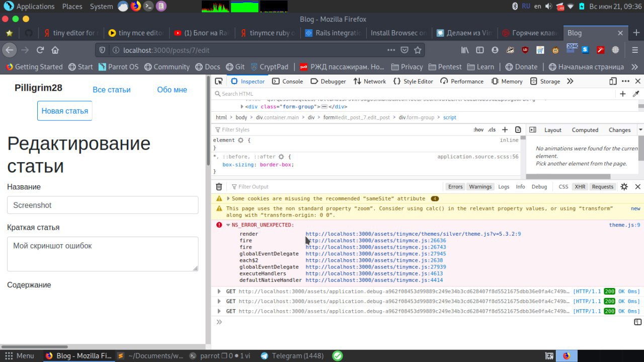Switch to the Console tab
The image size is (644, 362).
click(x=287, y=81)
